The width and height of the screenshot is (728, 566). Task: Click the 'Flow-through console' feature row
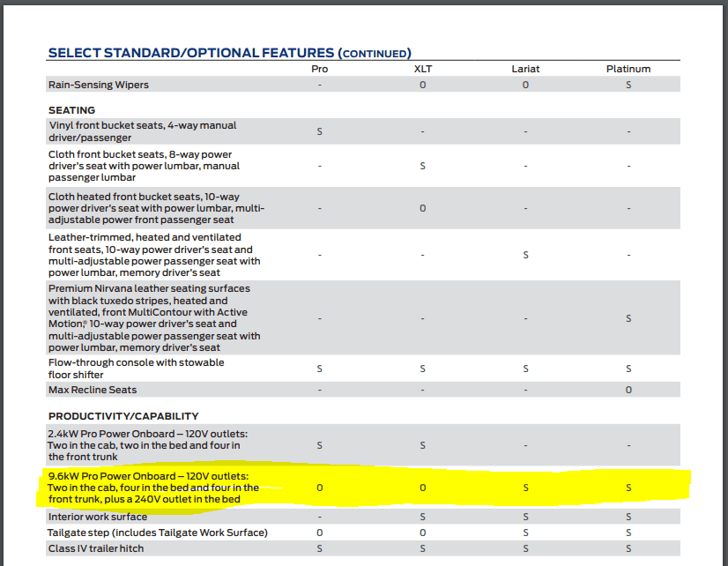click(137, 369)
